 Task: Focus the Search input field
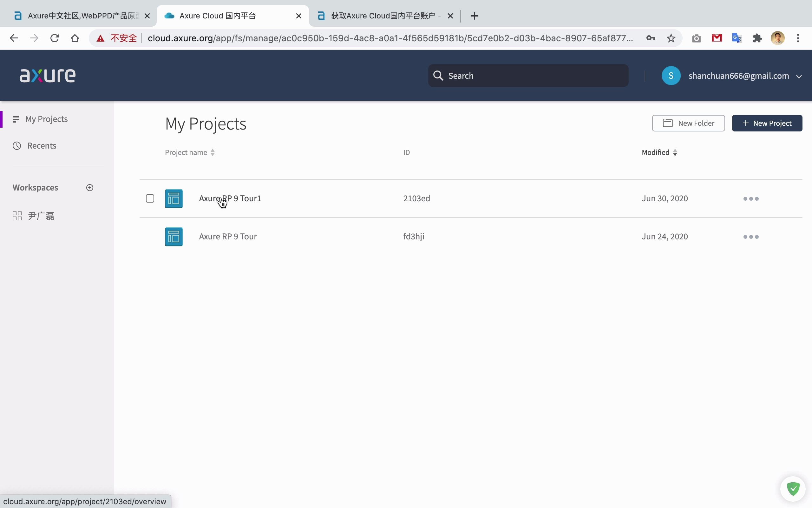(x=528, y=76)
